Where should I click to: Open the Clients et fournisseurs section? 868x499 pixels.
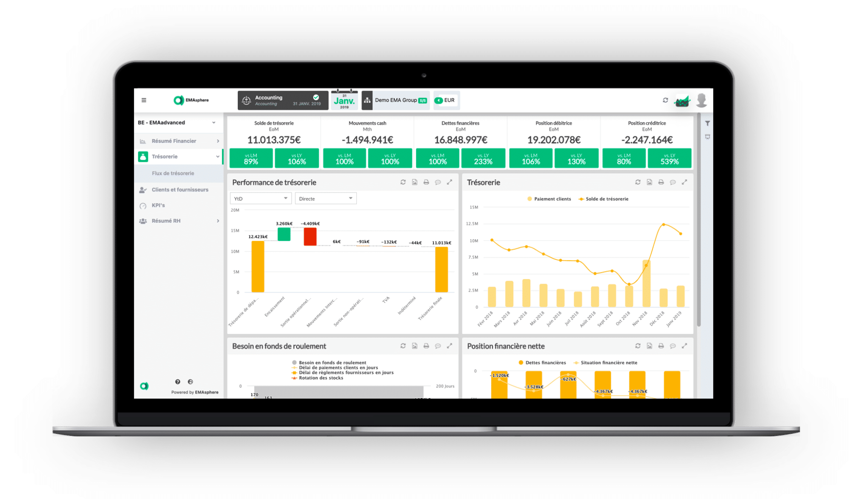pos(180,189)
